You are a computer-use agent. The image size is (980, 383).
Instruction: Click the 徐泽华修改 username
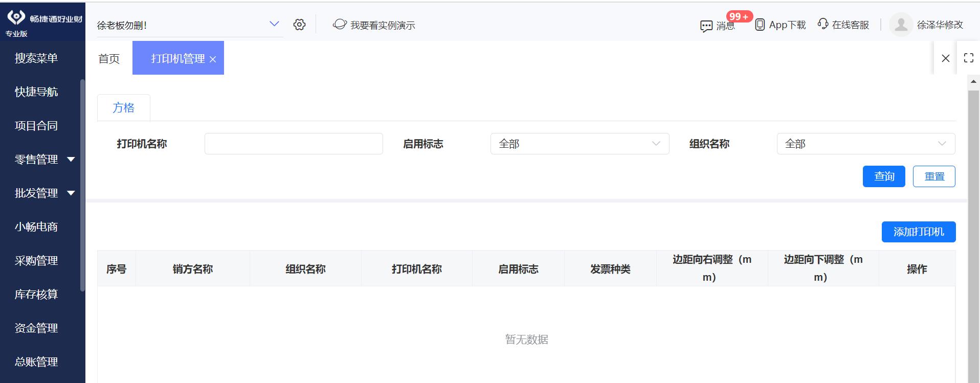click(x=940, y=25)
